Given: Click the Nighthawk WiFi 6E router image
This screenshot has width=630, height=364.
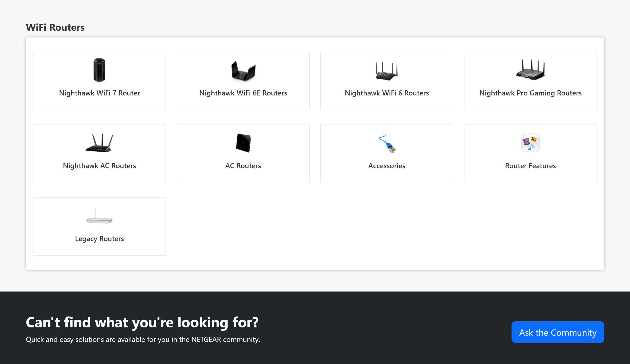Looking at the screenshot, I should pos(243,71).
